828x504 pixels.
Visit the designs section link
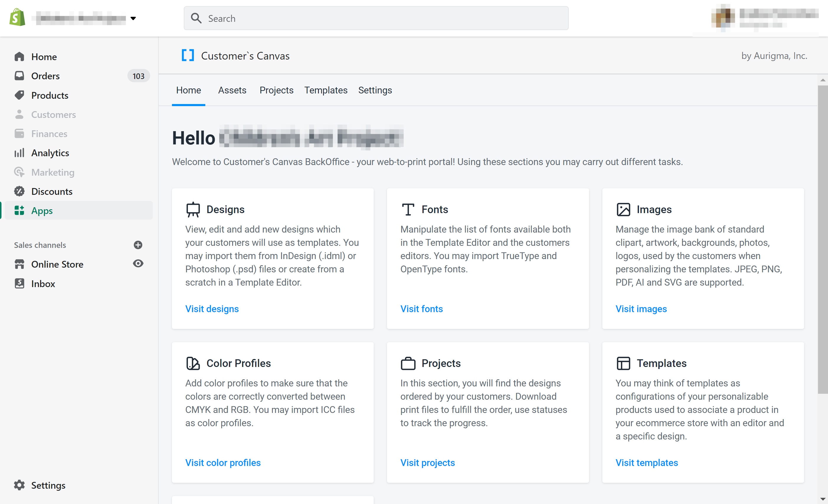(x=212, y=308)
